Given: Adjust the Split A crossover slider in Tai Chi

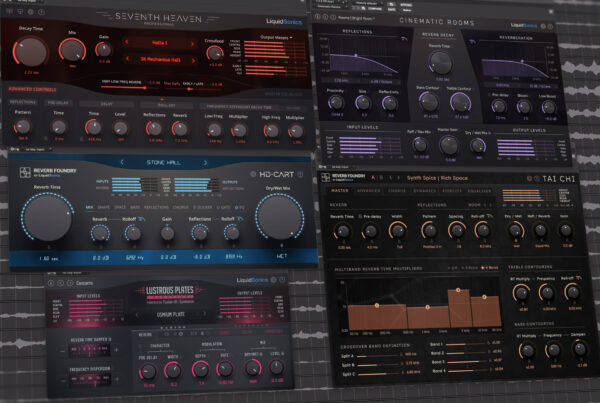Looking at the screenshot, I should click(379, 356).
